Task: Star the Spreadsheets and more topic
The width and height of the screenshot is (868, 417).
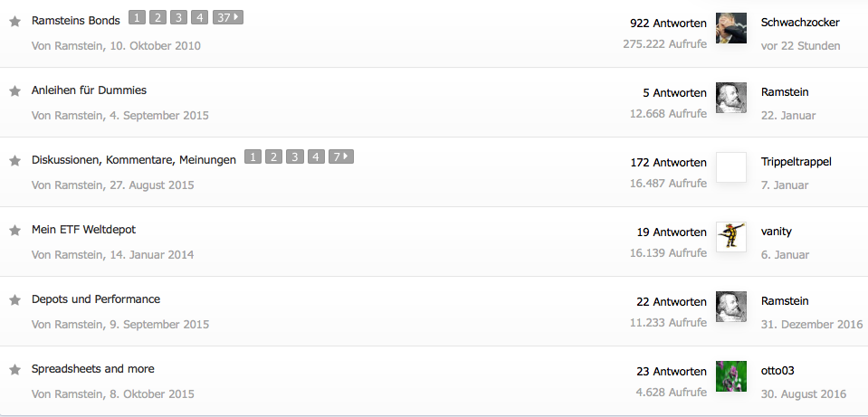Action: [14, 370]
